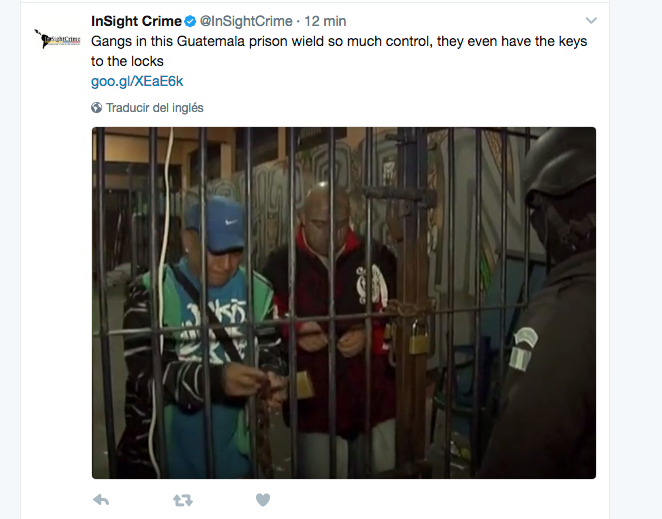Select Traducir del inglés

coord(155,108)
